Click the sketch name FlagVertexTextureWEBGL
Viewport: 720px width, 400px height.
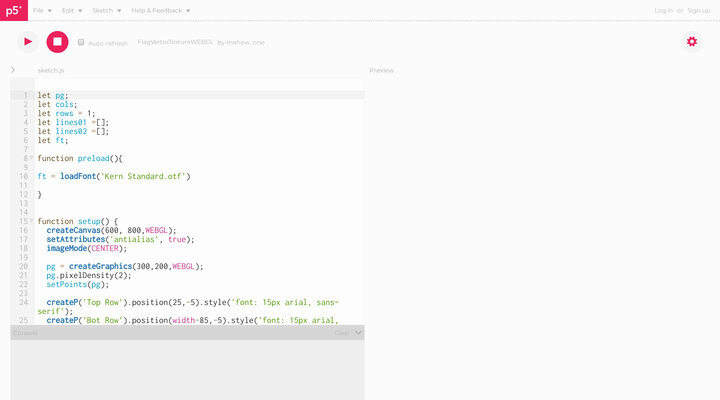click(x=174, y=43)
